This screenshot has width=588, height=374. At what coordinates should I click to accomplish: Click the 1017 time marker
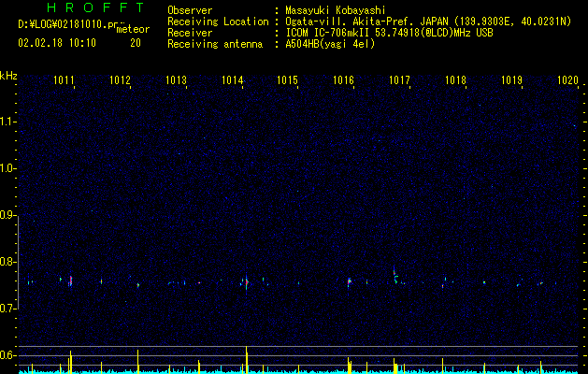(x=400, y=79)
